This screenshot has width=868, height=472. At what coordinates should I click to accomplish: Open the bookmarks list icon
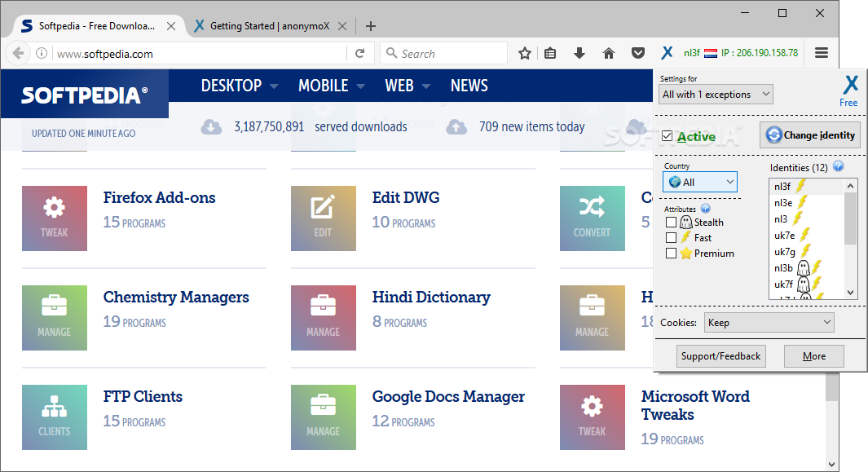click(550, 53)
